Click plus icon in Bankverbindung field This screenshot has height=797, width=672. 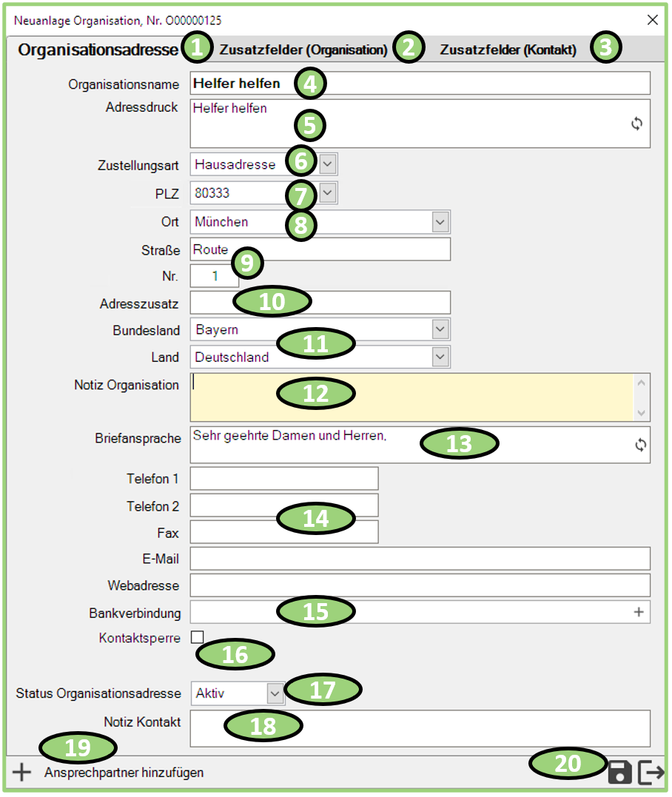click(639, 612)
